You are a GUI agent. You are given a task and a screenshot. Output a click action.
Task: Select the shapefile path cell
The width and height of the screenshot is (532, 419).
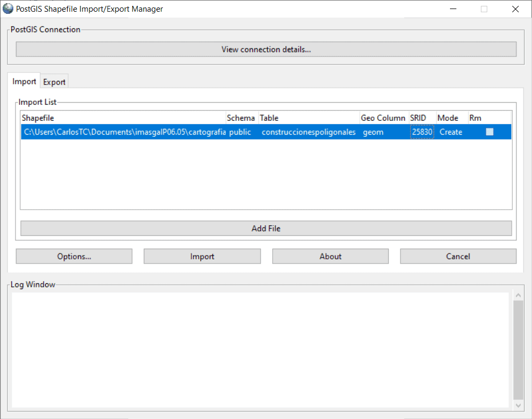(x=125, y=132)
